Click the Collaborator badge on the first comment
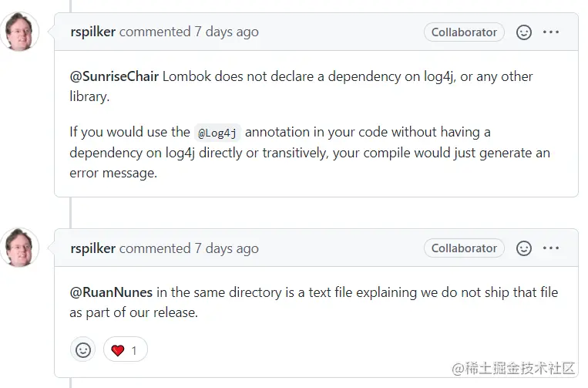Image resolution: width=588 pixels, height=388 pixels. (x=464, y=32)
